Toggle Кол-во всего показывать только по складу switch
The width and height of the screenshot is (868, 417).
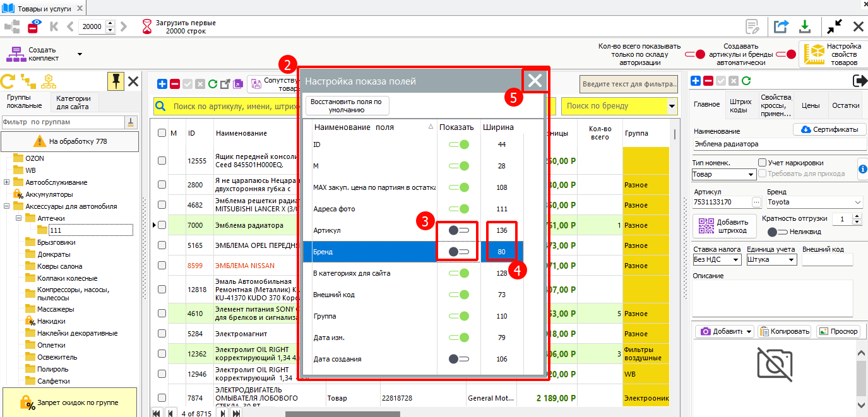pyautogui.click(x=695, y=54)
